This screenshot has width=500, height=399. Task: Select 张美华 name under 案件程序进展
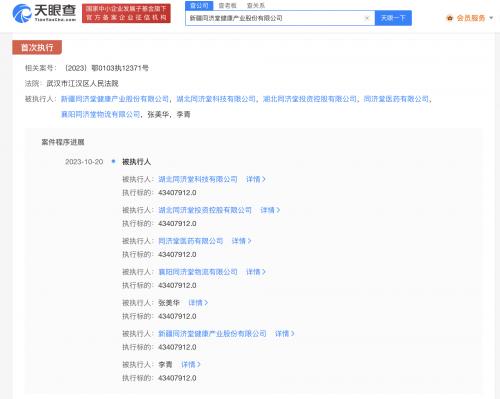pos(169,303)
